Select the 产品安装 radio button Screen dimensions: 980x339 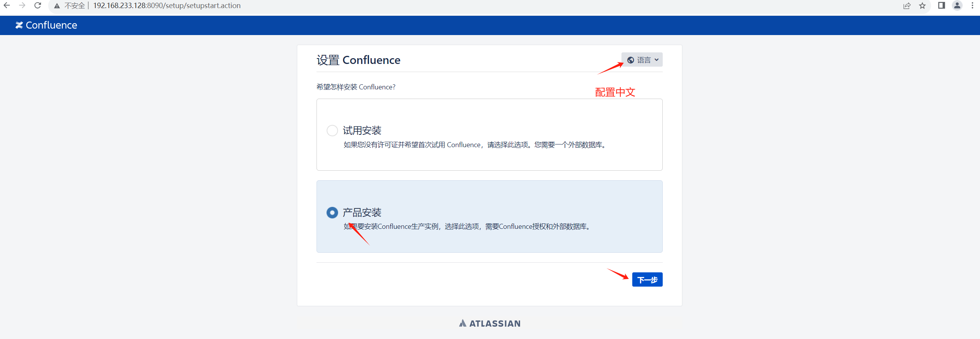[x=332, y=213]
